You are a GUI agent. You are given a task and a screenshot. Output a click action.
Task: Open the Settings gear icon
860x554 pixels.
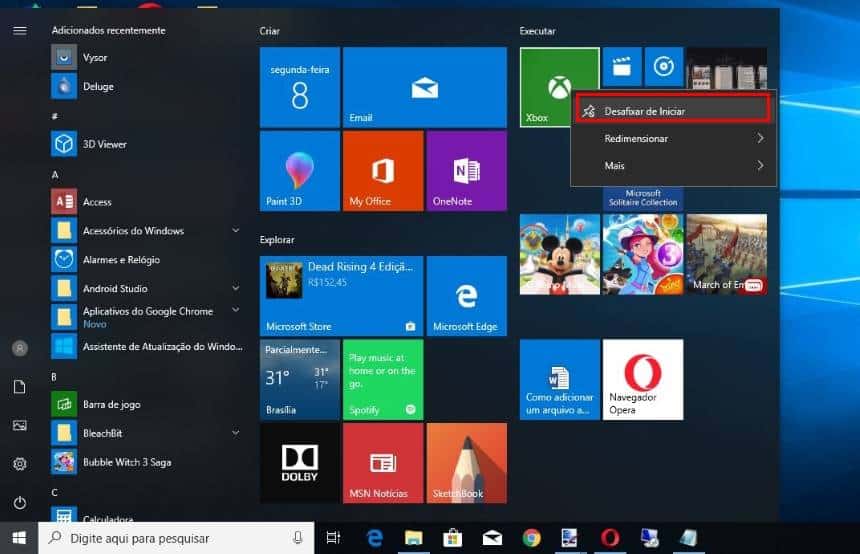point(20,464)
